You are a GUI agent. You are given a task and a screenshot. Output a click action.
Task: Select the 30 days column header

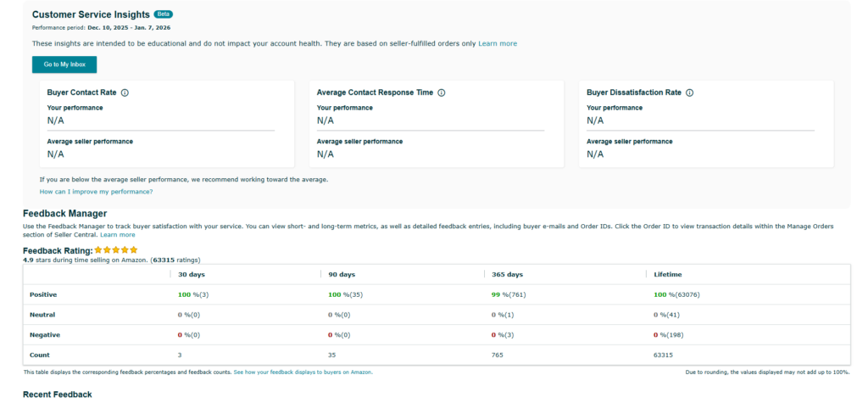[191, 275]
